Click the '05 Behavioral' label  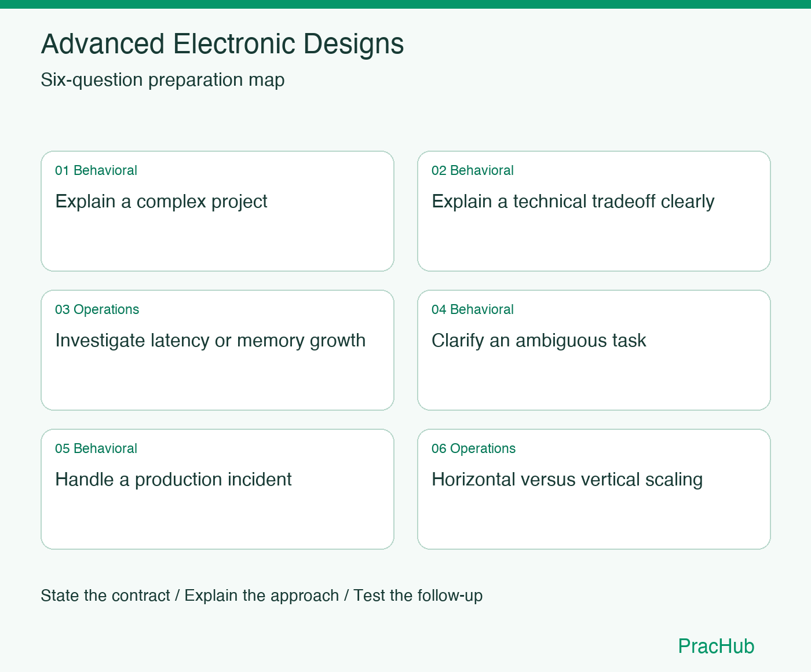pos(96,448)
